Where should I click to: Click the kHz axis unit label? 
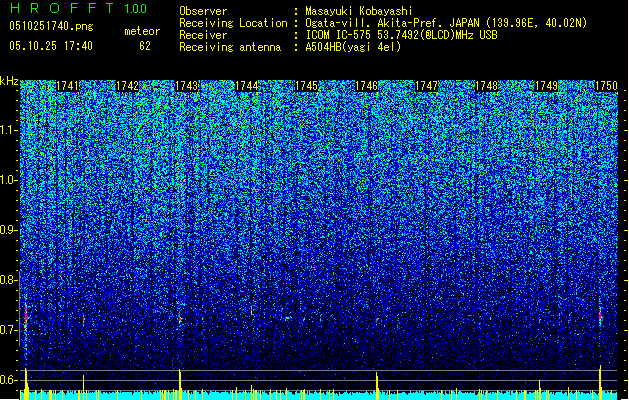(x=9, y=81)
